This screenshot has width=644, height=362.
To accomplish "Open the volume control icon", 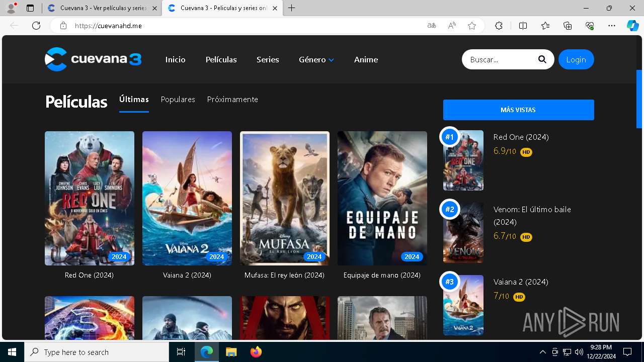I will click(x=579, y=352).
